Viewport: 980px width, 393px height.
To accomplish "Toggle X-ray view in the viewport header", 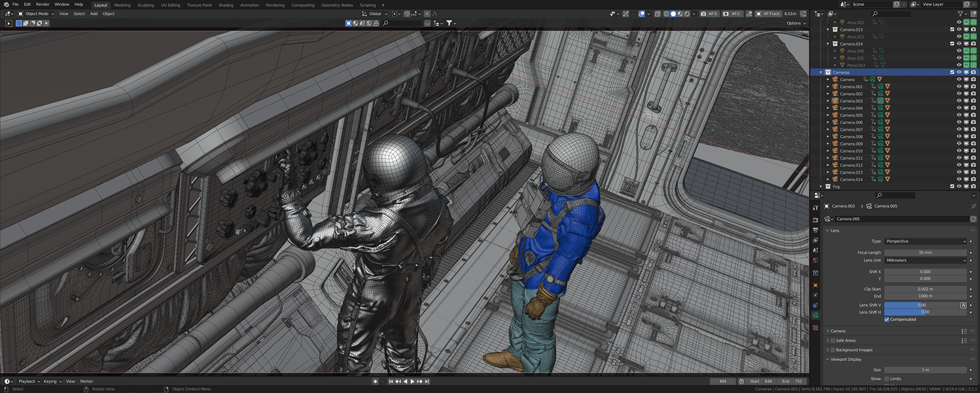I will (x=656, y=14).
